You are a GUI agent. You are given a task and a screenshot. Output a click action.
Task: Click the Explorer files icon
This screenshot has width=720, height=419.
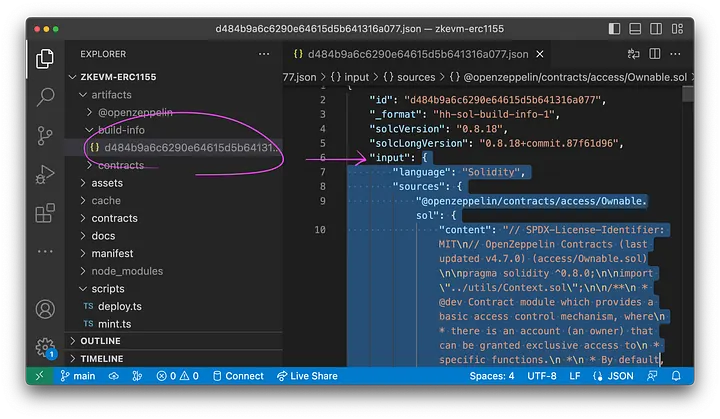tap(45, 58)
